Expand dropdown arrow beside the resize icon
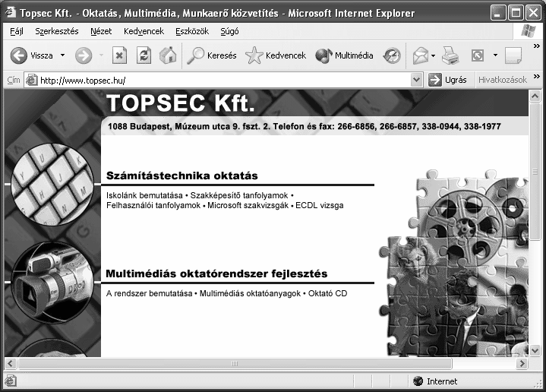The image size is (546, 392). pos(495,55)
